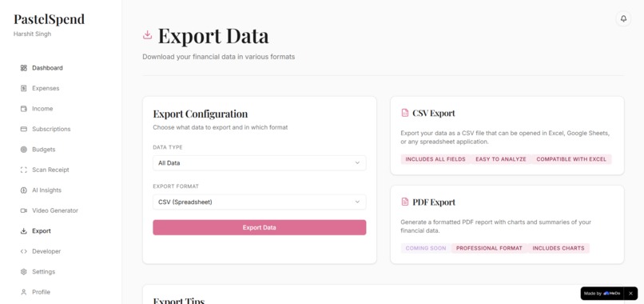
Task: Click the Export download icon in sidebar
Action: [23, 230]
